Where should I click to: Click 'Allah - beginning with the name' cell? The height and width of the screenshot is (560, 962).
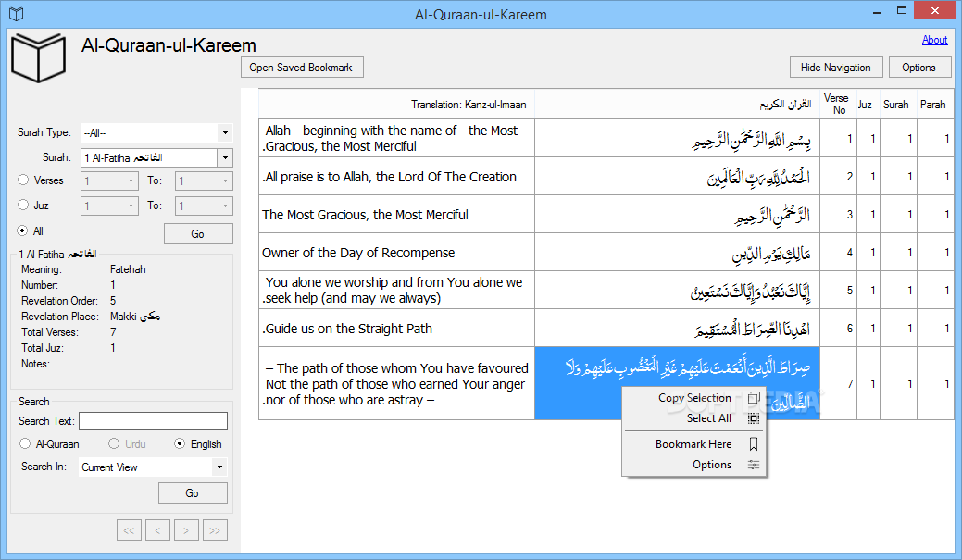pos(397,139)
